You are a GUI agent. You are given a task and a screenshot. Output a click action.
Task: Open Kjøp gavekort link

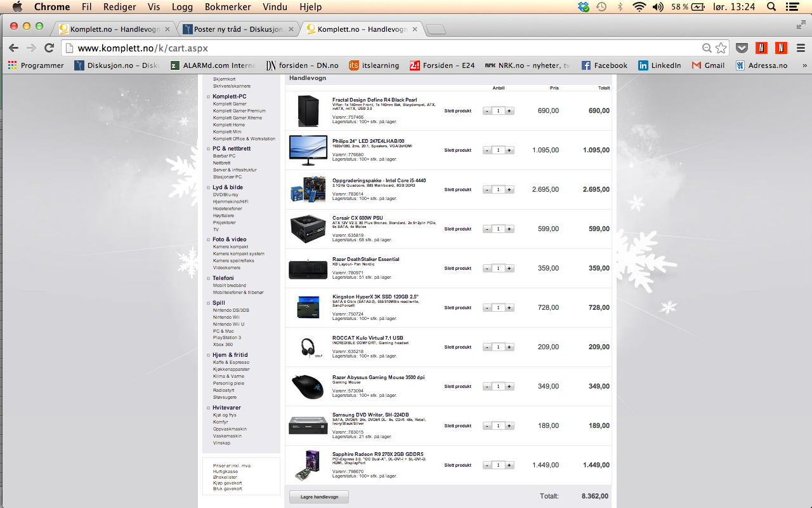[227, 483]
